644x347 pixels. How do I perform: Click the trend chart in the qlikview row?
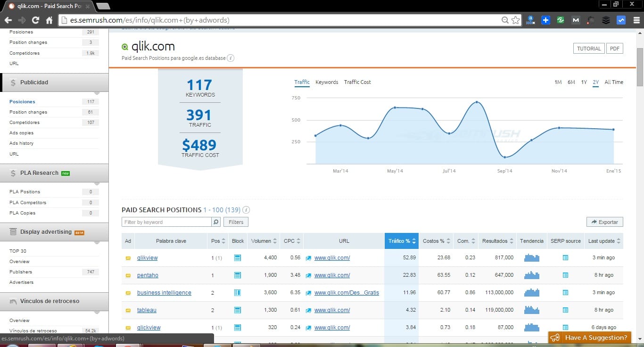point(531,258)
